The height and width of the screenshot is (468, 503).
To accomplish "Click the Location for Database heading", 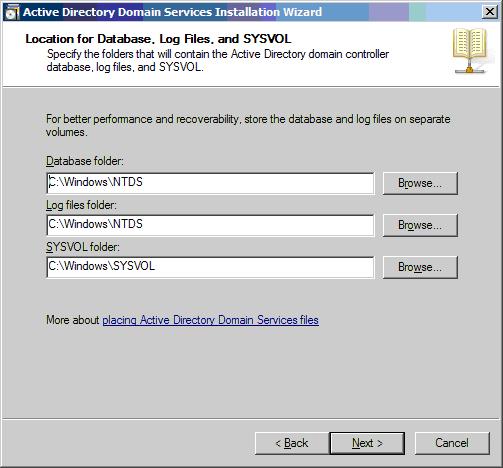I will 158,39.
